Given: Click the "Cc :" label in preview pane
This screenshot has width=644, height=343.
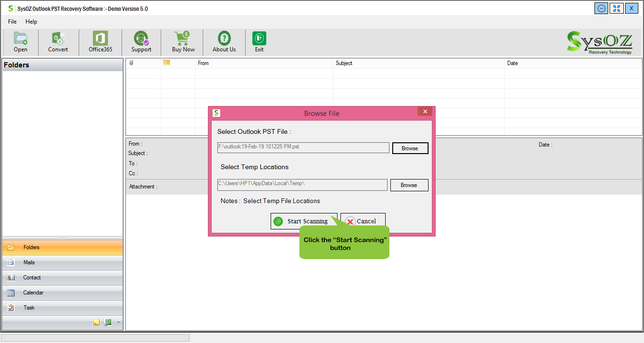Looking at the screenshot, I should point(133,173).
